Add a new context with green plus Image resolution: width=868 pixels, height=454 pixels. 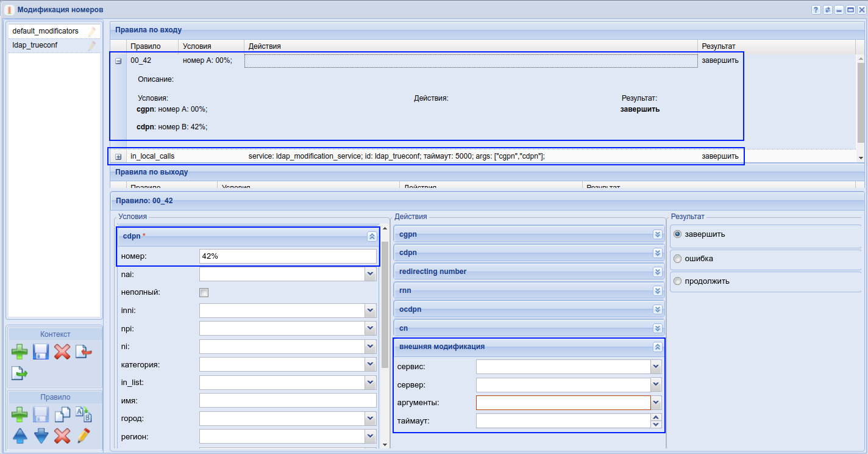click(20, 352)
